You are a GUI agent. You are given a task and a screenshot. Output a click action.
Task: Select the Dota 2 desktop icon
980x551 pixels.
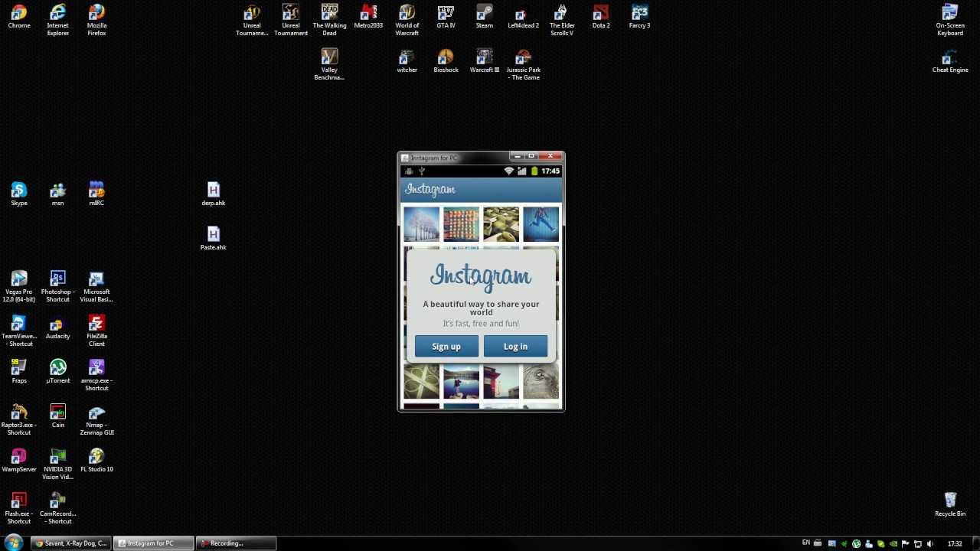pos(601,17)
